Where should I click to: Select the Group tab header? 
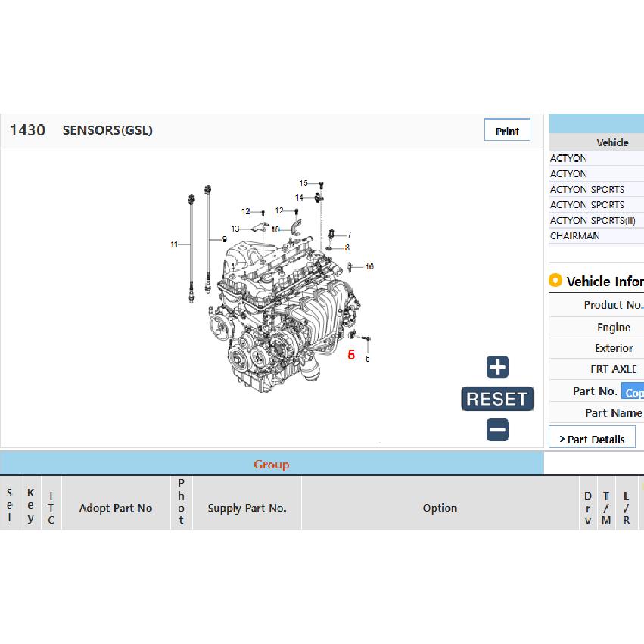(x=272, y=464)
